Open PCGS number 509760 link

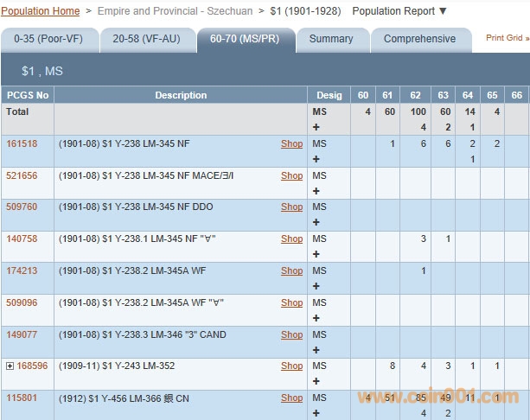[x=22, y=207]
